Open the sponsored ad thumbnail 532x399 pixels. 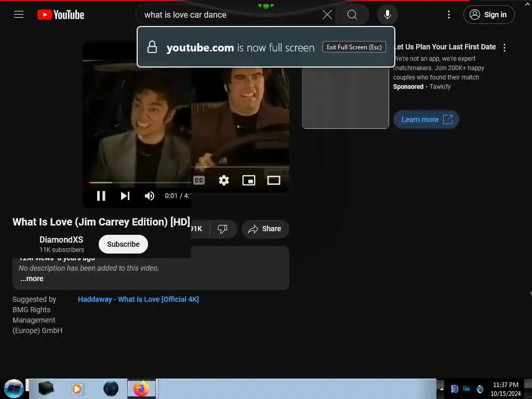pos(345,98)
